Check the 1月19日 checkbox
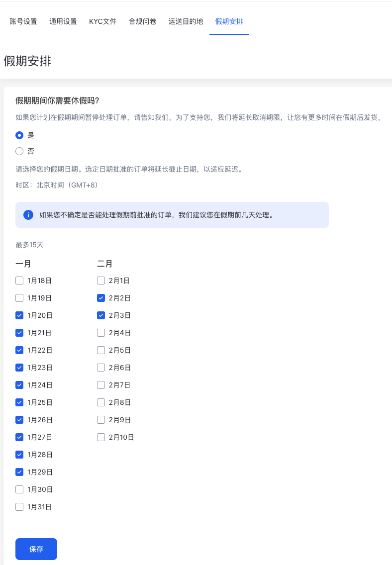The height and width of the screenshot is (565, 392). (19, 297)
